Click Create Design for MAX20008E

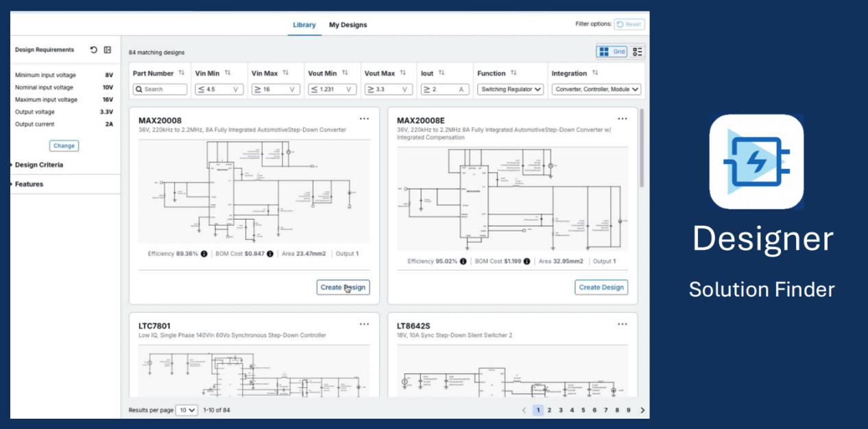click(601, 288)
